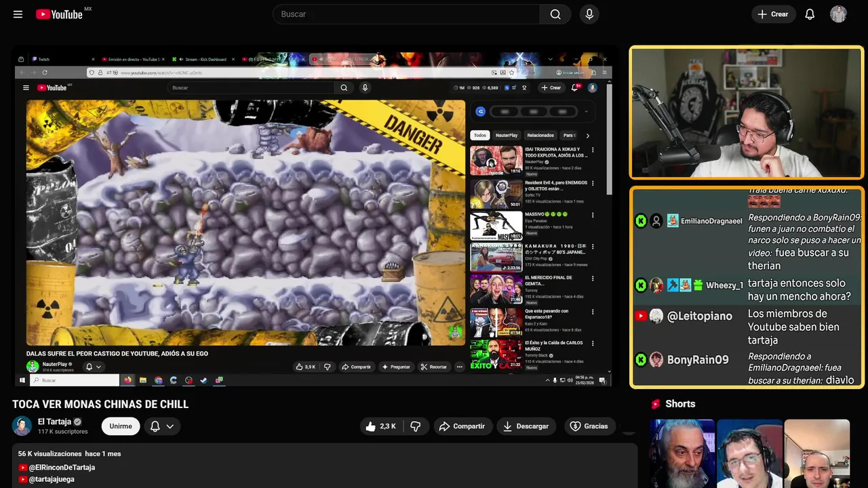Click the recommended video title Resident Evil 4, pero ENEMIGOS
This screenshot has width=868, height=488.
[x=556, y=186]
